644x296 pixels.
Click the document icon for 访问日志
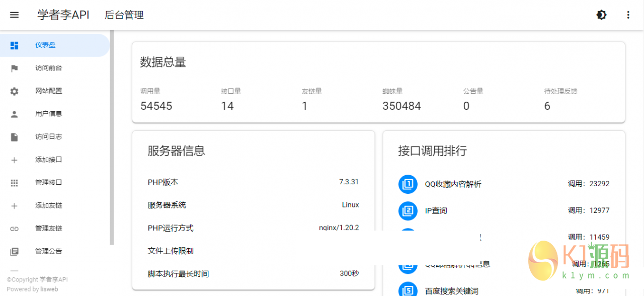[14, 137]
